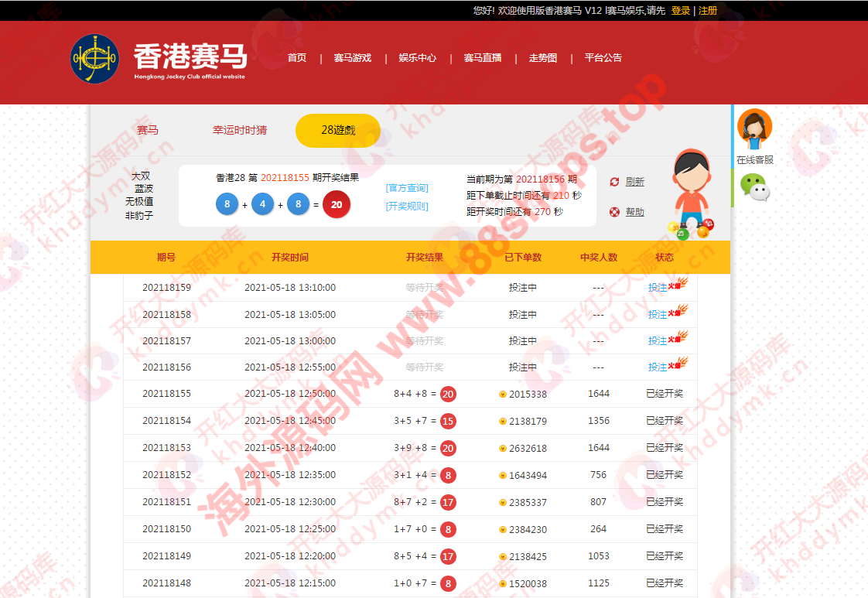Image resolution: width=868 pixels, height=598 pixels.
Task: Open the 赛马直播 menu item
Action: click(x=483, y=58)
